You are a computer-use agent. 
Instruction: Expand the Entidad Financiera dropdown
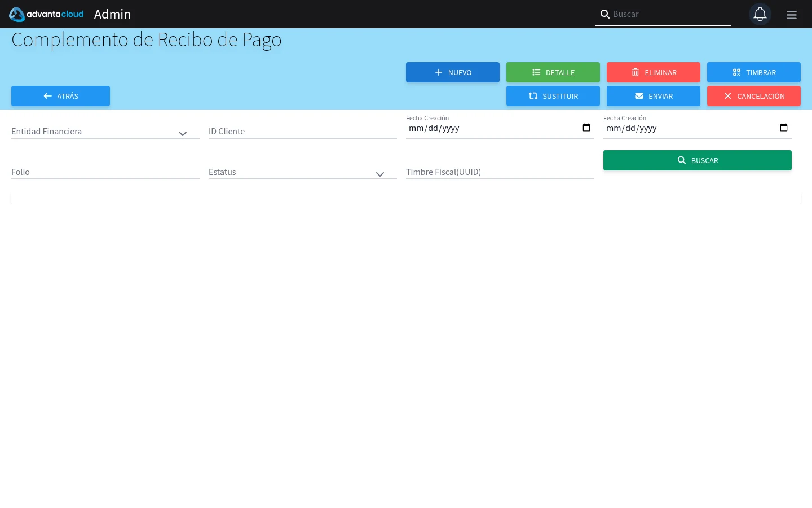tap(105, 132)
